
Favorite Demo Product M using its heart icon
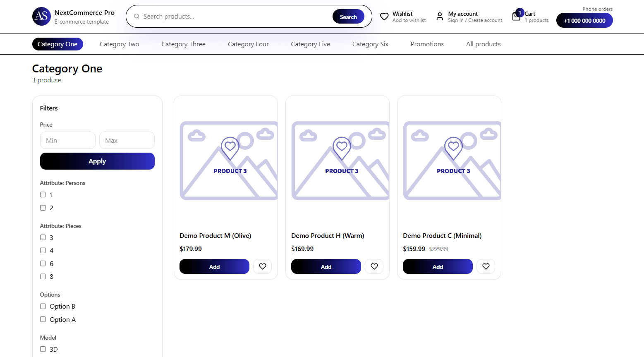point(262,266)
